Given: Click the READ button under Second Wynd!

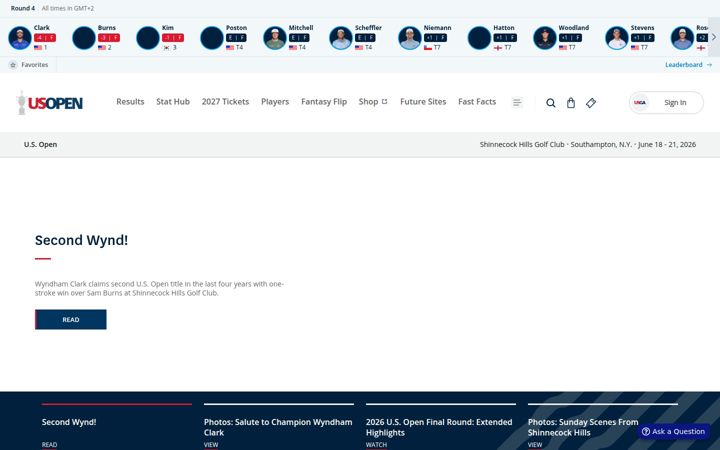Looking at the screenshot, I should click(71, 320).
